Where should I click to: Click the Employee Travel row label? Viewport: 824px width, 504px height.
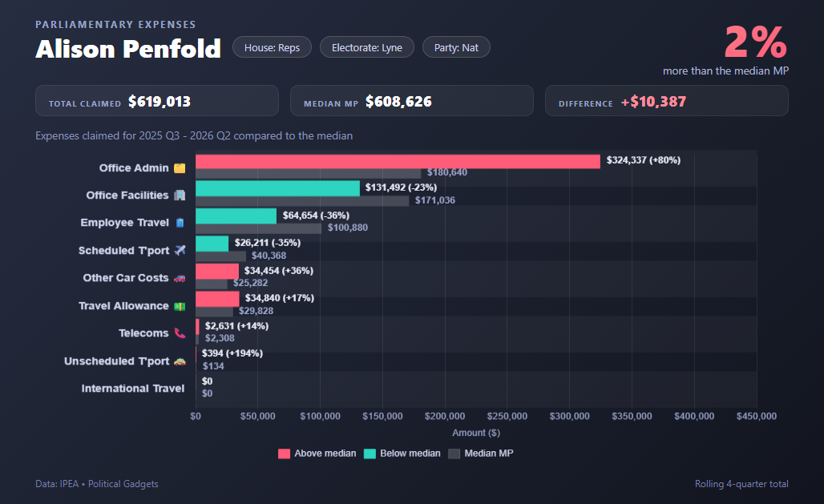pos(124,223)
